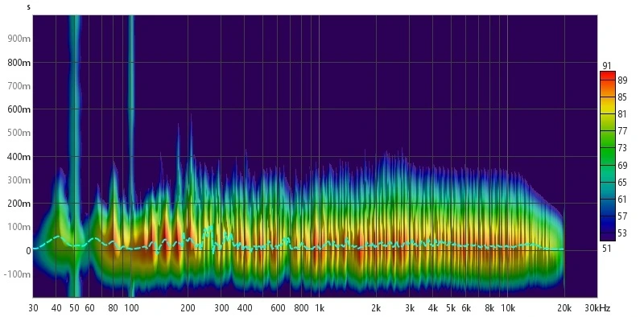Click the 50 Hz frequency axis label

pos(74,308)
